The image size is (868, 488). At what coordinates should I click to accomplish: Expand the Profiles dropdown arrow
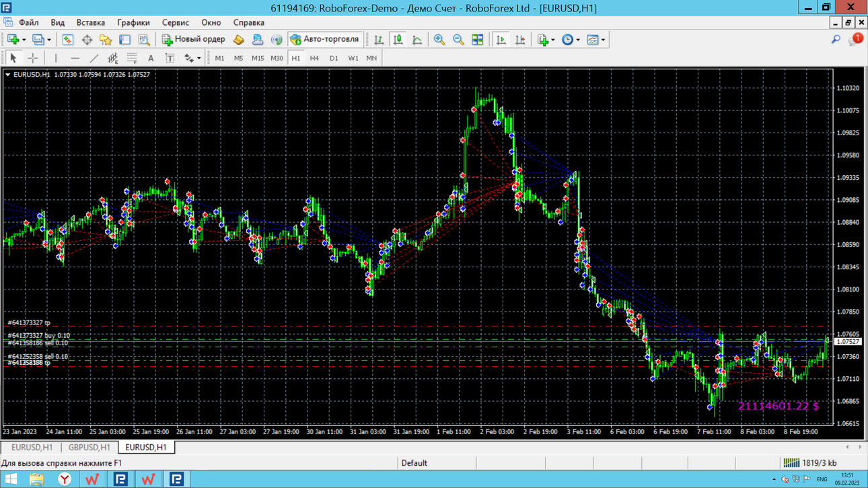click(49, 40)
